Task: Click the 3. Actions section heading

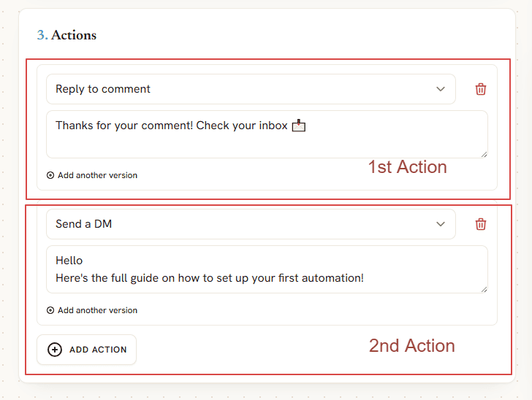Action: pos(66,35)
